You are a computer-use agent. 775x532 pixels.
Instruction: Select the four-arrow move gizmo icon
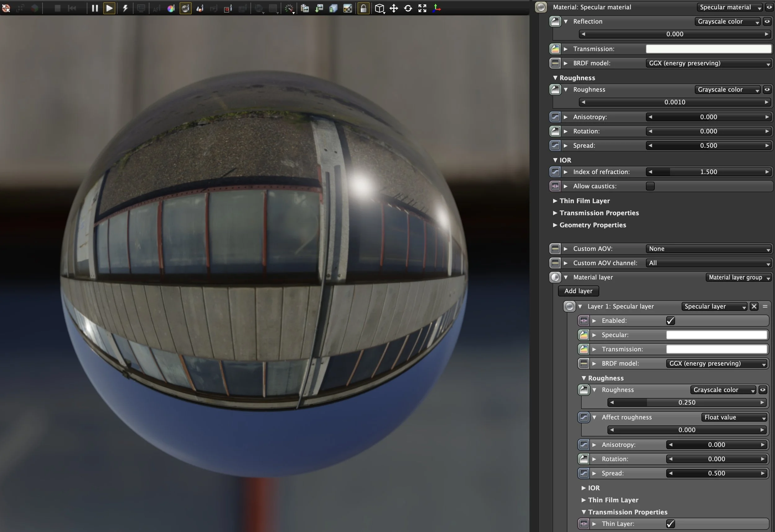(394, 9)
